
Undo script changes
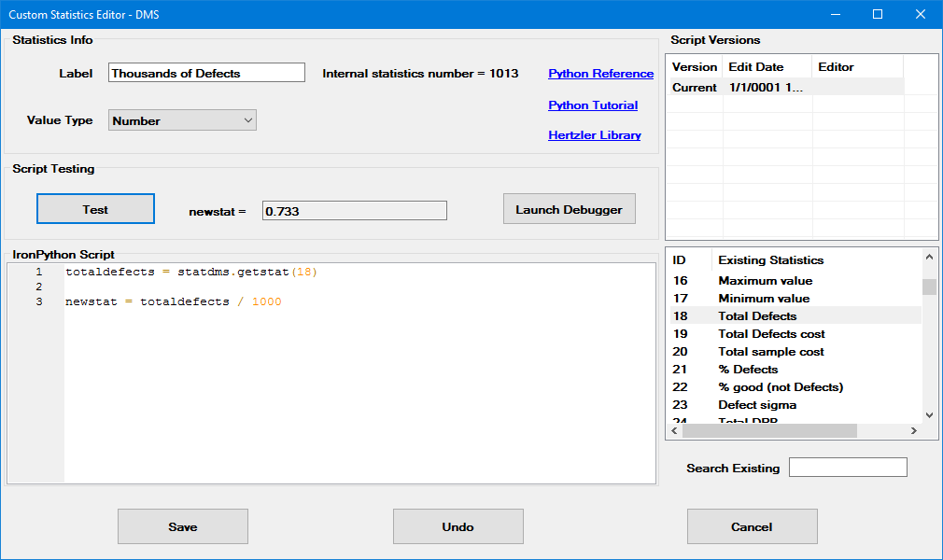(x=457, y=526)
